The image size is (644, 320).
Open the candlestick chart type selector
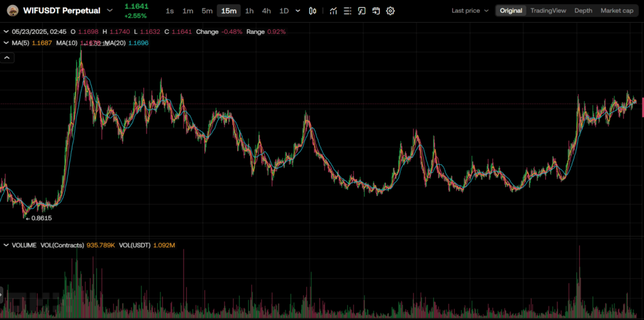click(x=313, y=11)
